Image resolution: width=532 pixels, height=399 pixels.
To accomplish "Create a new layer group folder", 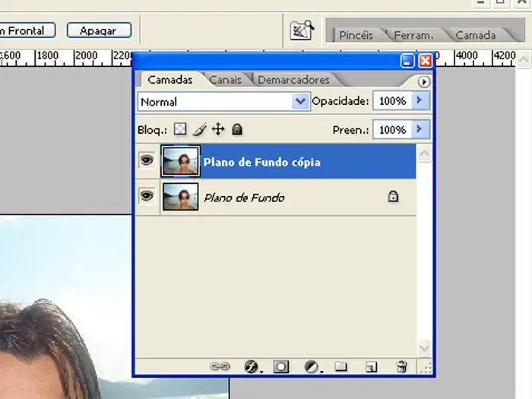I will (341, 366).
